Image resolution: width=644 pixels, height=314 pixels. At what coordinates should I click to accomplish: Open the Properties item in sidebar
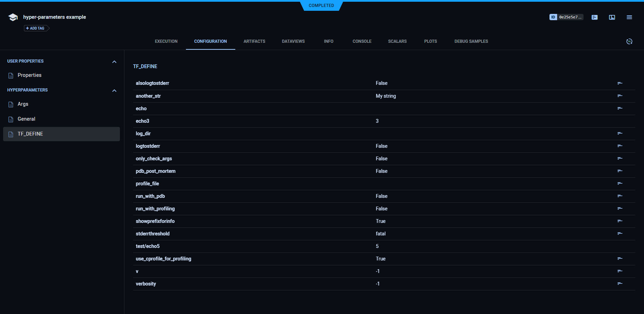pos(30,75)
